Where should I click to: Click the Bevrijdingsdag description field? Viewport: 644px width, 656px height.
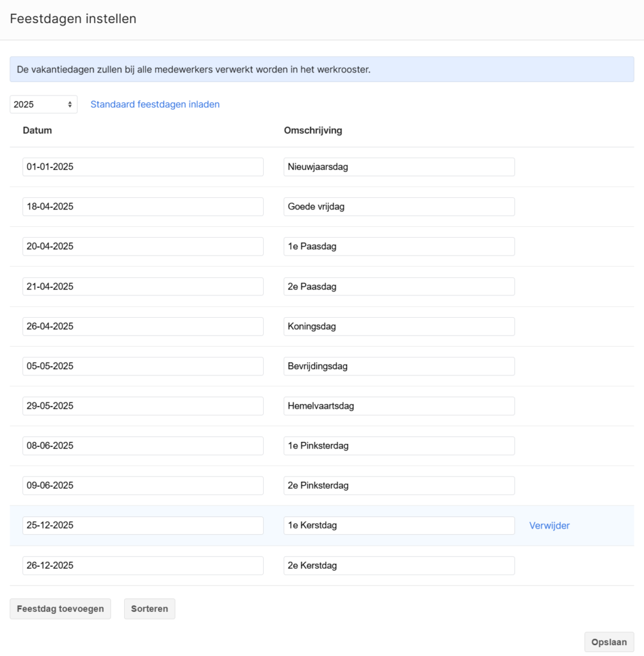point(399,366)
